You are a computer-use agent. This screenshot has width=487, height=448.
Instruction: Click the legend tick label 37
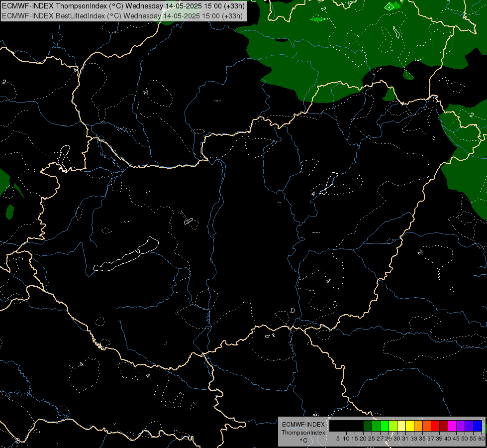pyautogui.click(x=431, y=439)
